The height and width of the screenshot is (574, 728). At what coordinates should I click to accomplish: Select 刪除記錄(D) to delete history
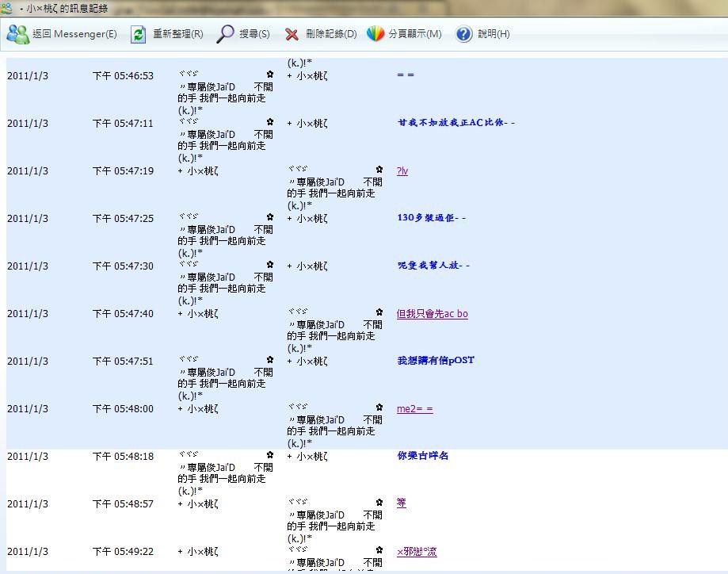tap(331, 34)
